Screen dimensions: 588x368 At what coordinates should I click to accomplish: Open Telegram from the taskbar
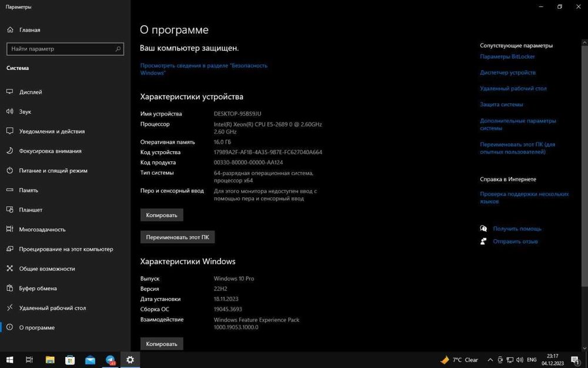click(x=111, y=360)
